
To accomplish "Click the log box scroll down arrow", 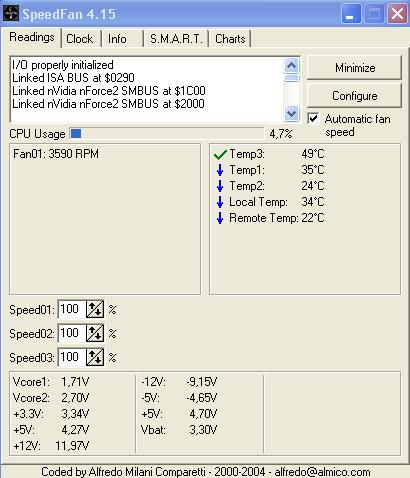I will click(292, 114).
